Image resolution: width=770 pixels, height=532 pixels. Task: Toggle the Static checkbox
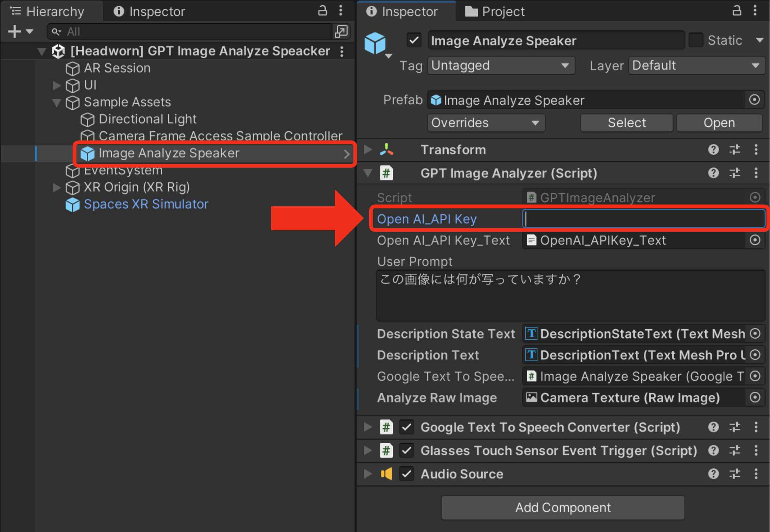(696, 40)
